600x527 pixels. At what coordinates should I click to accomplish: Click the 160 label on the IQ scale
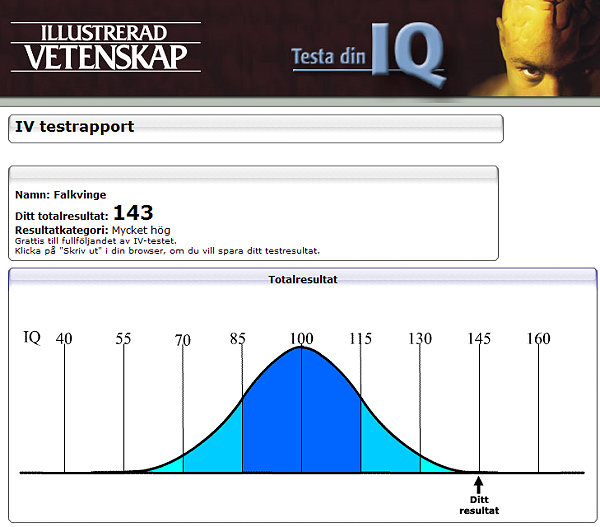[x=538, y=338]
